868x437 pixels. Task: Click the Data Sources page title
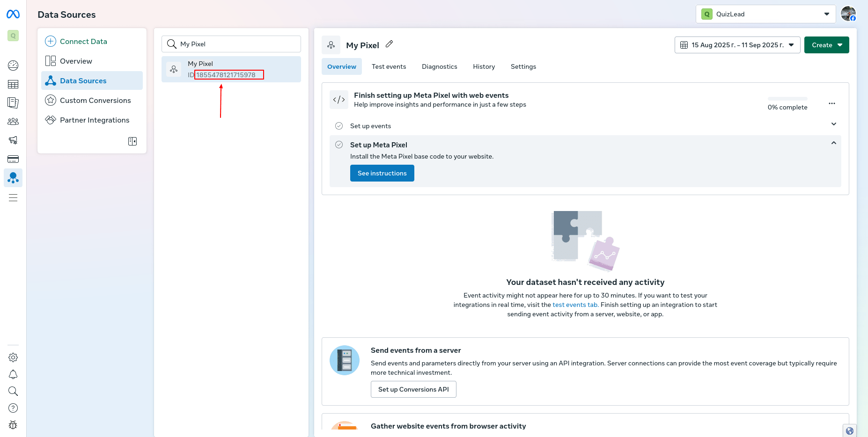66,15
